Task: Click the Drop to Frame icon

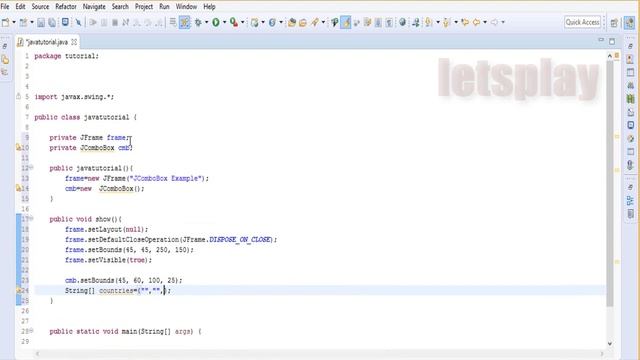Action: coord(173,22)
